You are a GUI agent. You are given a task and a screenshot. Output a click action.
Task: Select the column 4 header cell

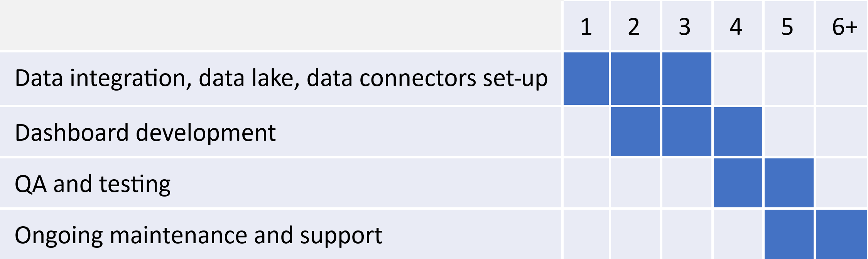coord(738,25)
